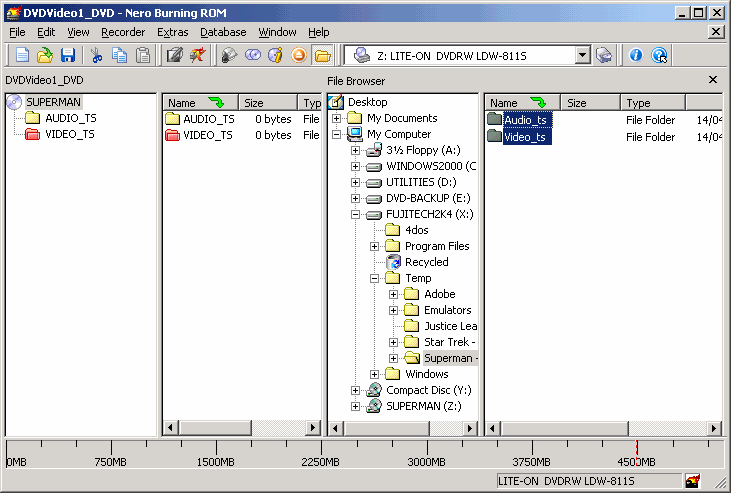Open the Extras menu
Viewport: 731px width, 493px height.
tap(172, 32)
